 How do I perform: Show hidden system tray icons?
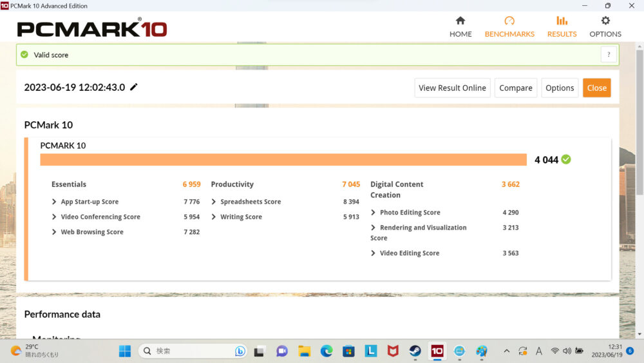(x=506, y=351)
